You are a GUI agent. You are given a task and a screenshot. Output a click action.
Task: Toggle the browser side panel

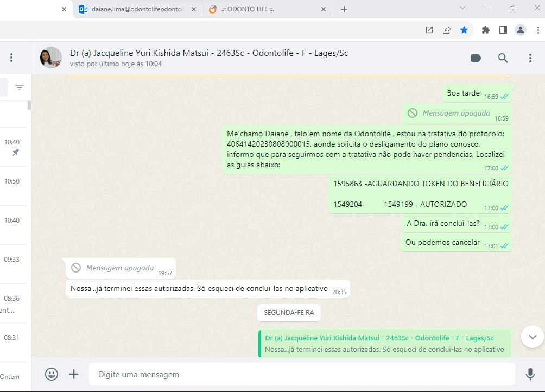click(x=503, y=30)
